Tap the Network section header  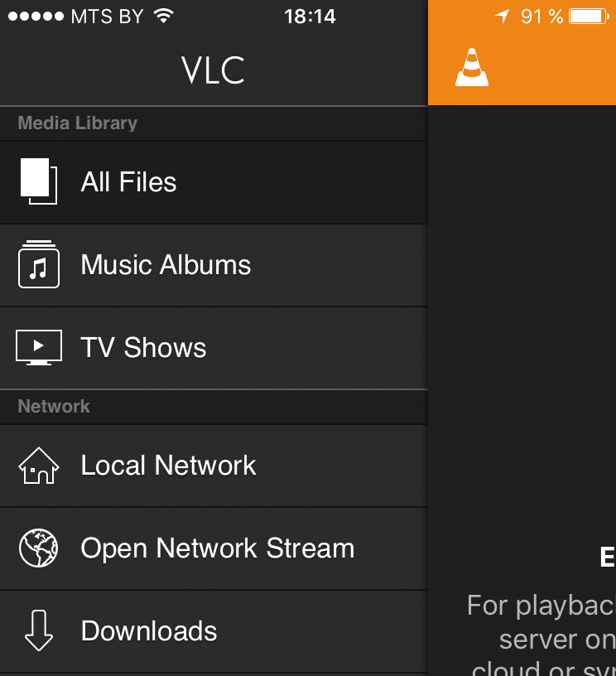point(54,407)
